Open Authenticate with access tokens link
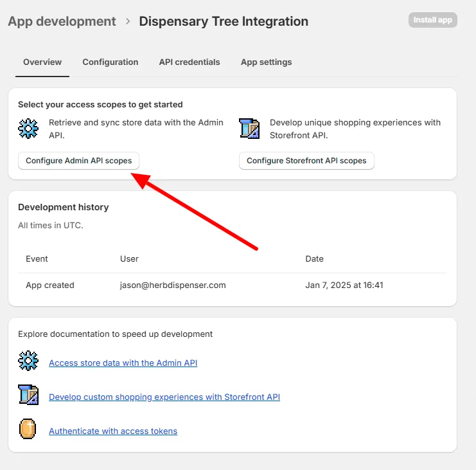Screen dimensions: 476x470 point(113,431)
